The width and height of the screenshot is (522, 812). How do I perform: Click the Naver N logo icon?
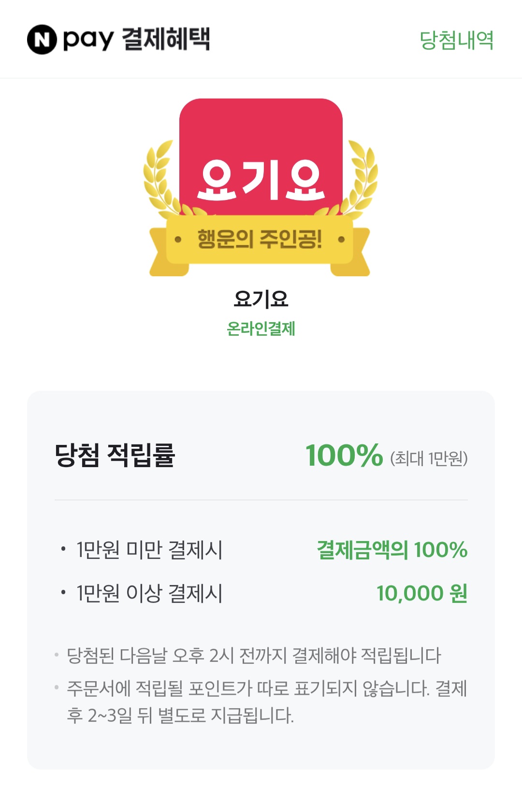(42, 40)
